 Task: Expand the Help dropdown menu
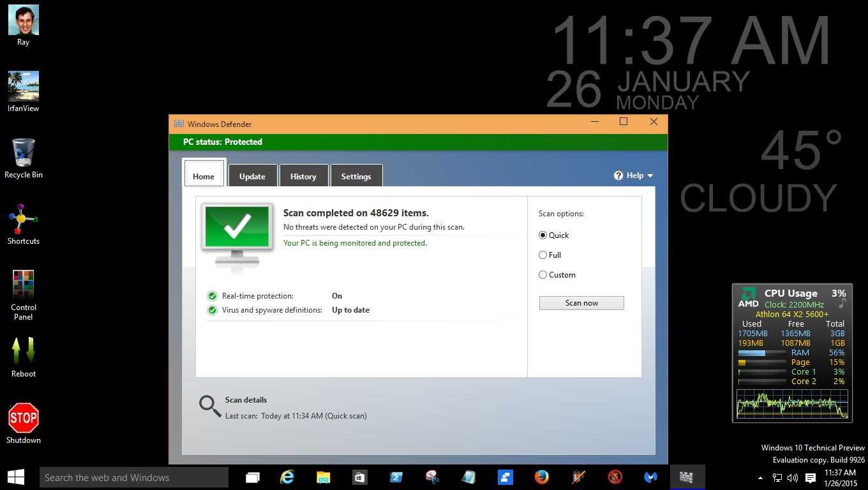(x=634, y=175)
